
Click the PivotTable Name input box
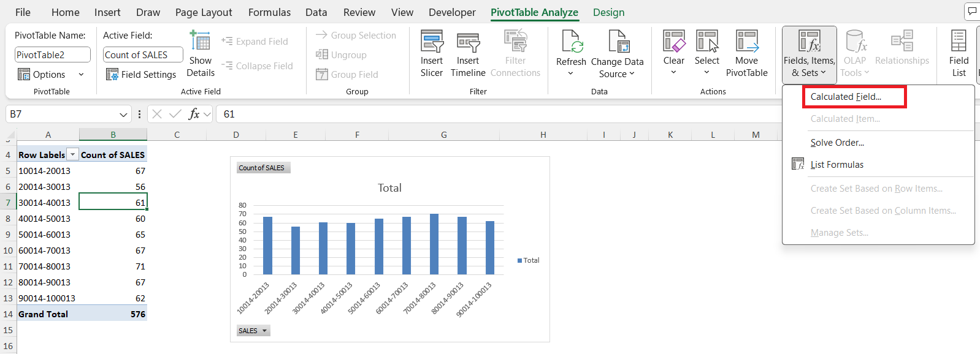[x=53, y=55]
